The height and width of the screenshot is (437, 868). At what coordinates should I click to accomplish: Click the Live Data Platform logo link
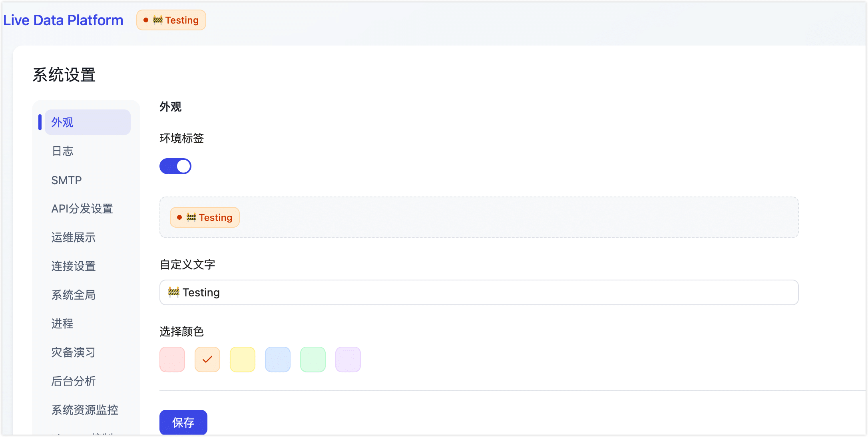(x=63, y=20)
